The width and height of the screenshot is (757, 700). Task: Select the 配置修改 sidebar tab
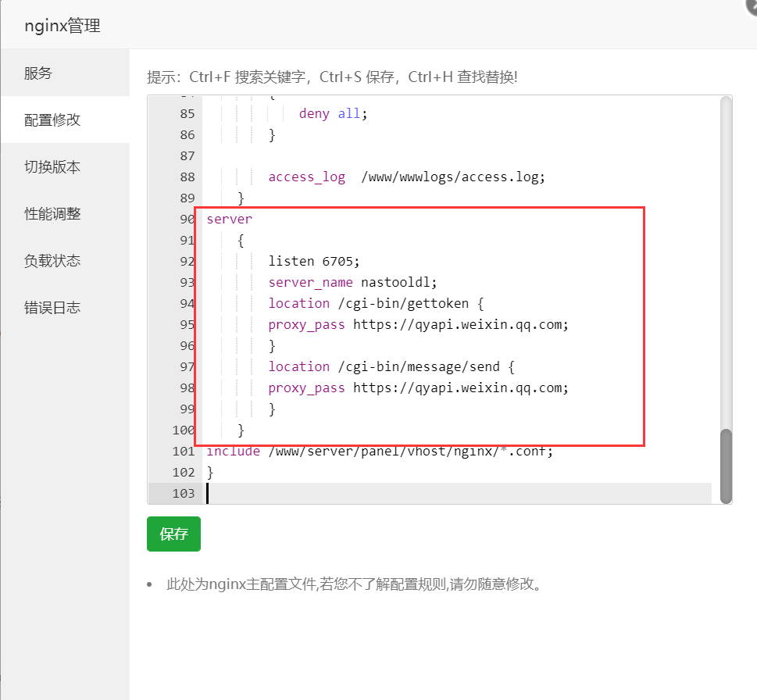click(52, 119)
